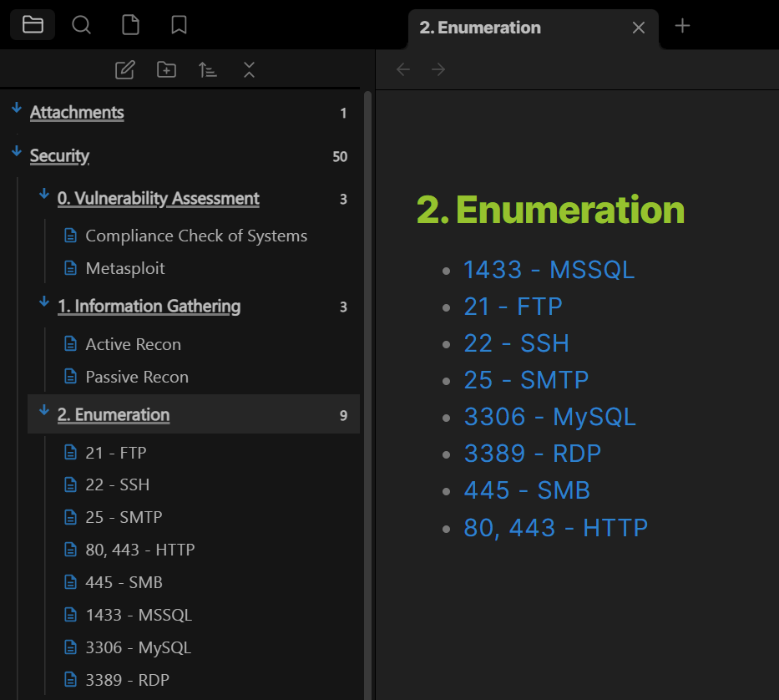Select the 0. Vulnerability Assessment folder
This screenshot has height=700, width=779.
(159, 198)
